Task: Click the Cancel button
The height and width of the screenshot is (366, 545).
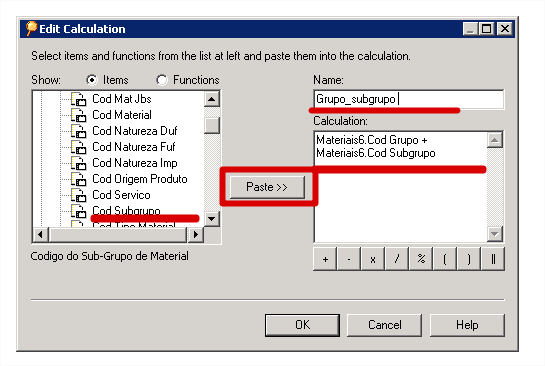Action: pos(384,325)
